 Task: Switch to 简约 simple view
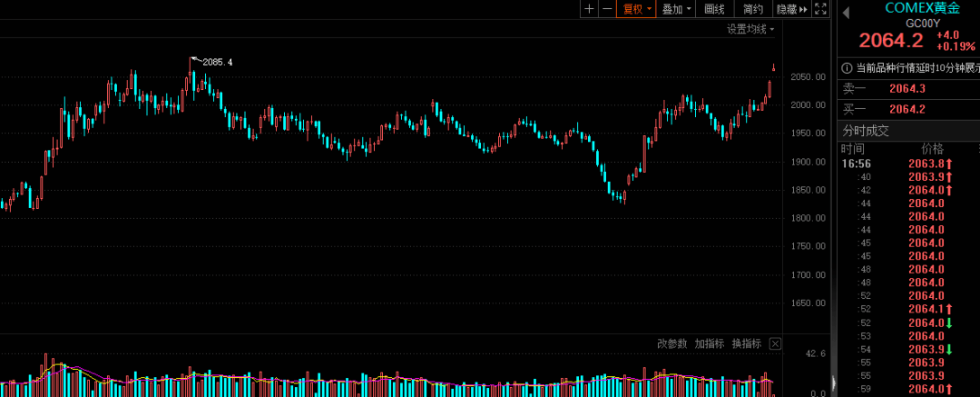(x=753, y=9)
